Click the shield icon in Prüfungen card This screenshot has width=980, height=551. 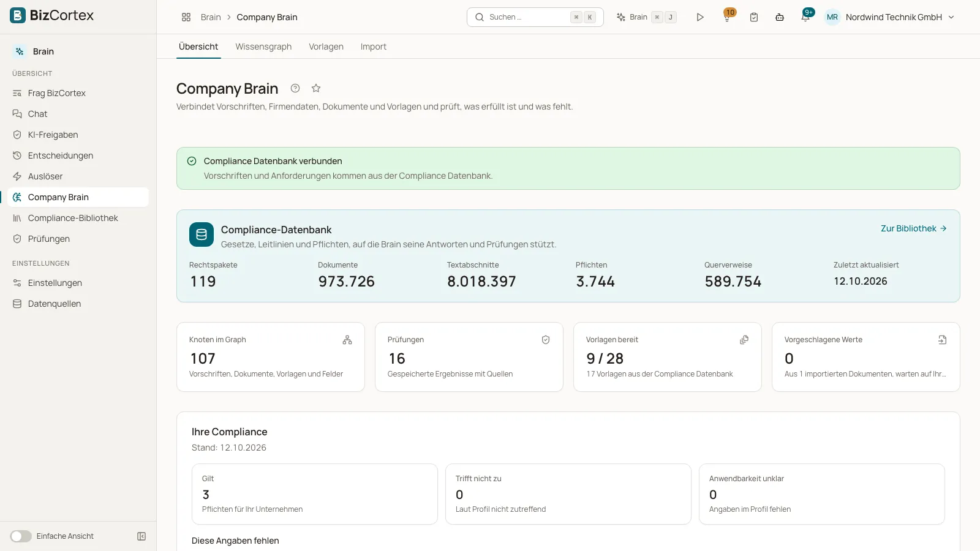pyautogui.click(x=546, y=340)
